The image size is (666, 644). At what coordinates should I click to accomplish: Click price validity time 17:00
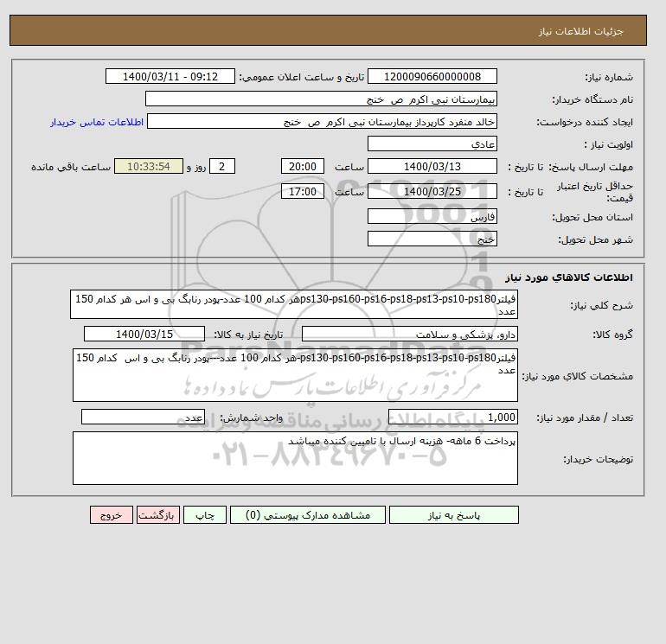click(x=303, y=191)
